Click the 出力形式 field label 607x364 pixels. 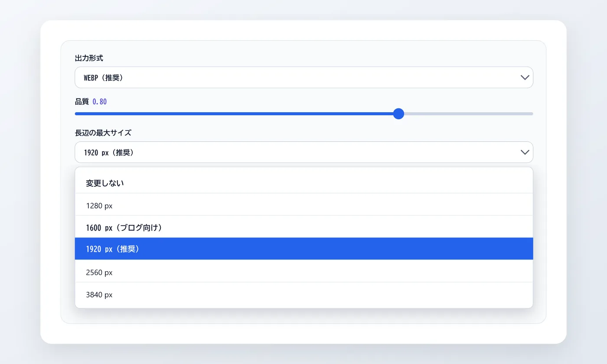[x=89, y=58]
